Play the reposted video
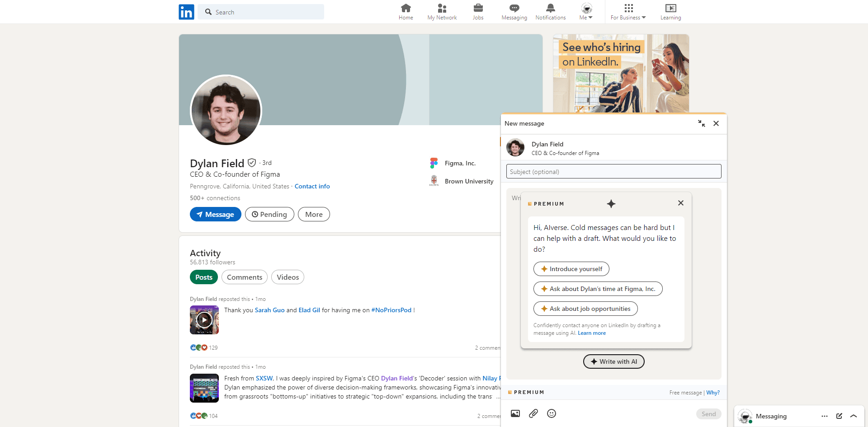This screenshot has height=427, width=868. click(204, 319)
